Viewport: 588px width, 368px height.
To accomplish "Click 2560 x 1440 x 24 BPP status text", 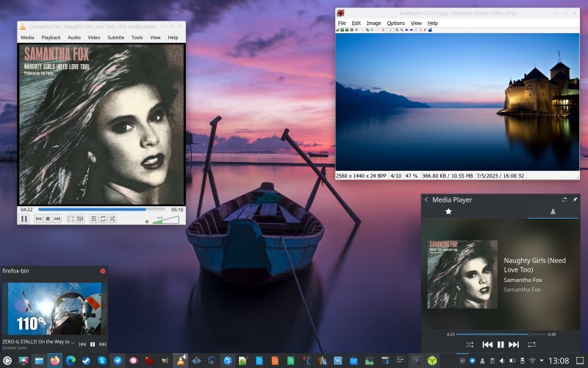I will click(361, 176).
